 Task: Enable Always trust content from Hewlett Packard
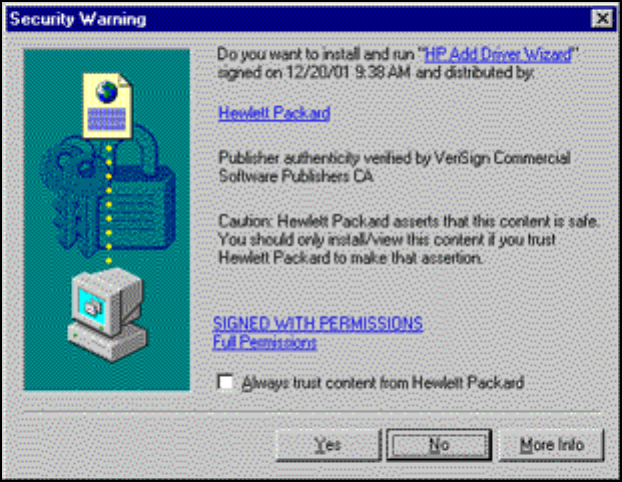tap(226, 382)
